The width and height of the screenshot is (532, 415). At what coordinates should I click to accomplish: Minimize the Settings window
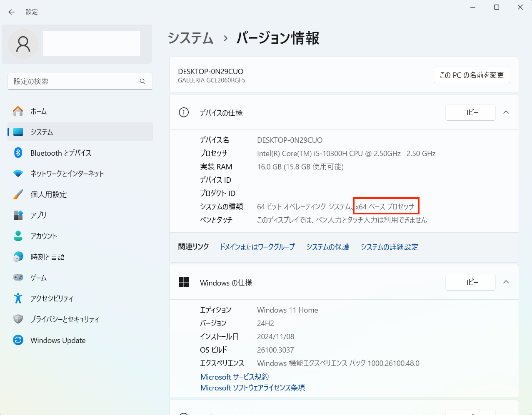pyautogui.click(x=473, y=7)
